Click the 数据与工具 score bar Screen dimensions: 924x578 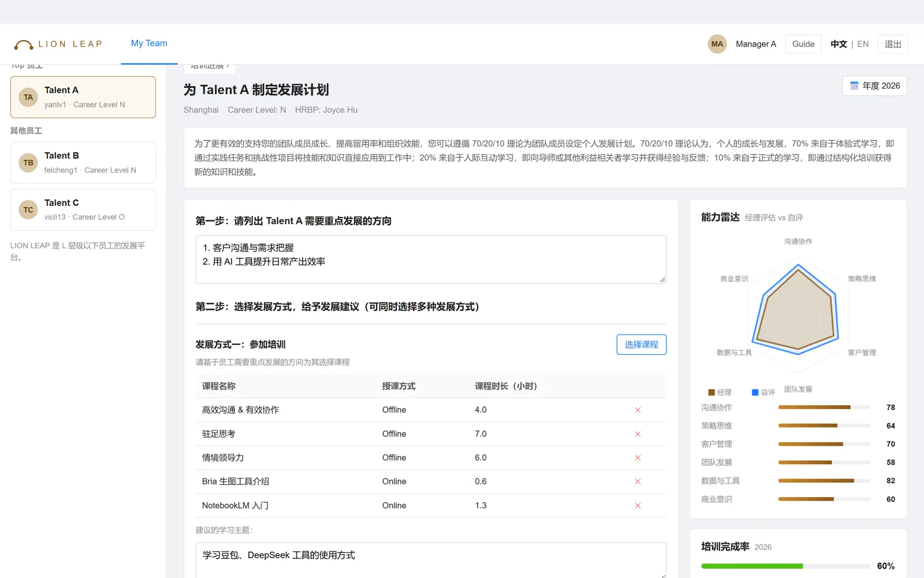824,481
